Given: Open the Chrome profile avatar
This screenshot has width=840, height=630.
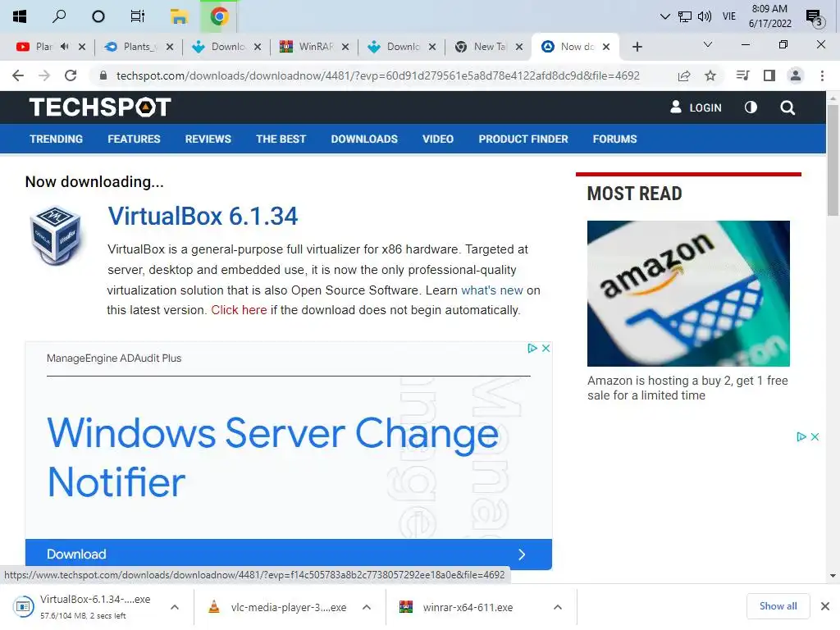Looking at the screenshot, I should click(796, 75).
